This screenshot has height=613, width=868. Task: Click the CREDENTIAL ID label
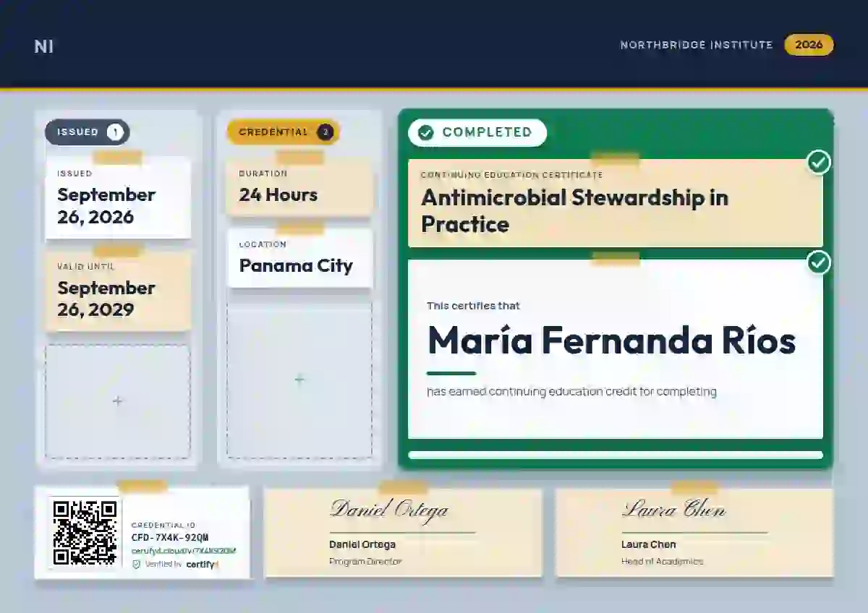tap(163, 526)
